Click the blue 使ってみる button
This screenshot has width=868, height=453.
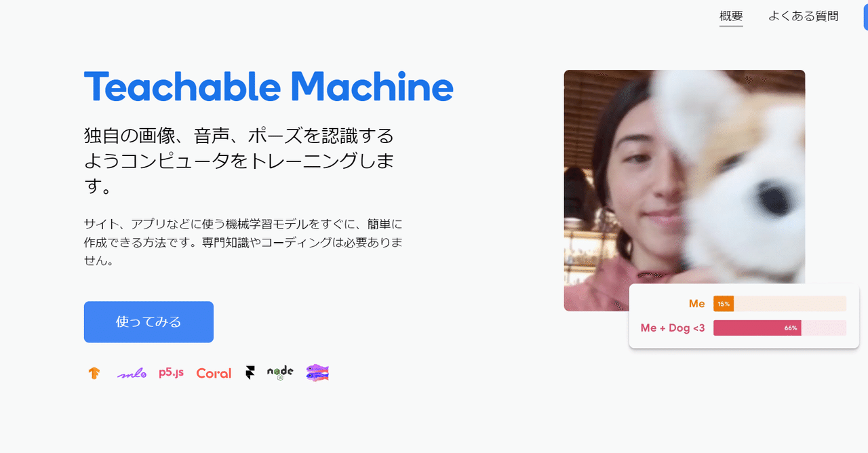[149, 322]
